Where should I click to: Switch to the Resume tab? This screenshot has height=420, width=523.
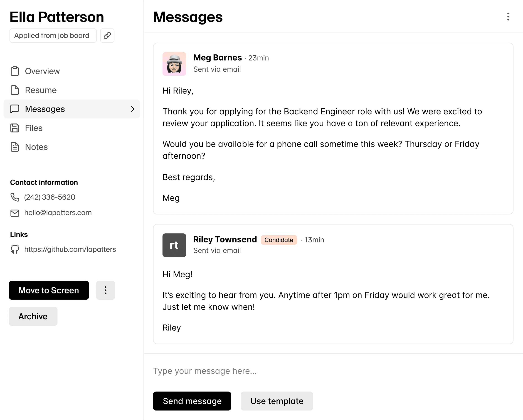(40, 90)
